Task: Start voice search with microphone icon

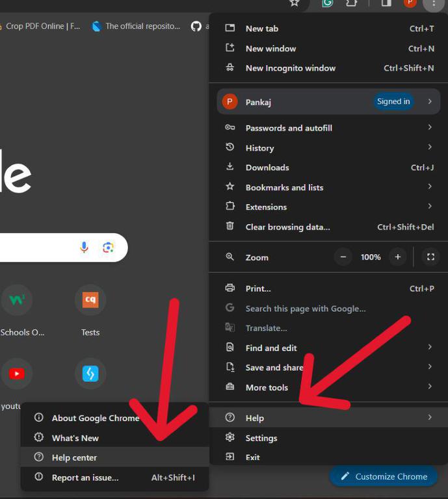Action: point(84,248)
